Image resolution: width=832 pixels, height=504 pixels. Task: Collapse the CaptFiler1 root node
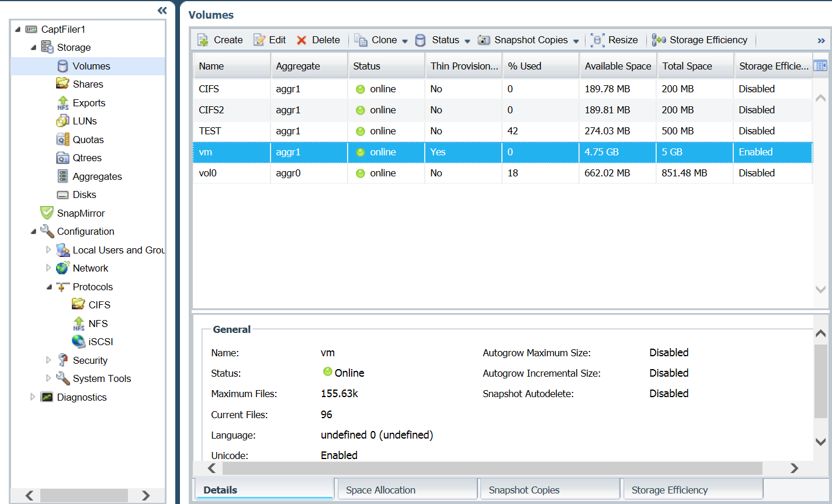[17, 29]
